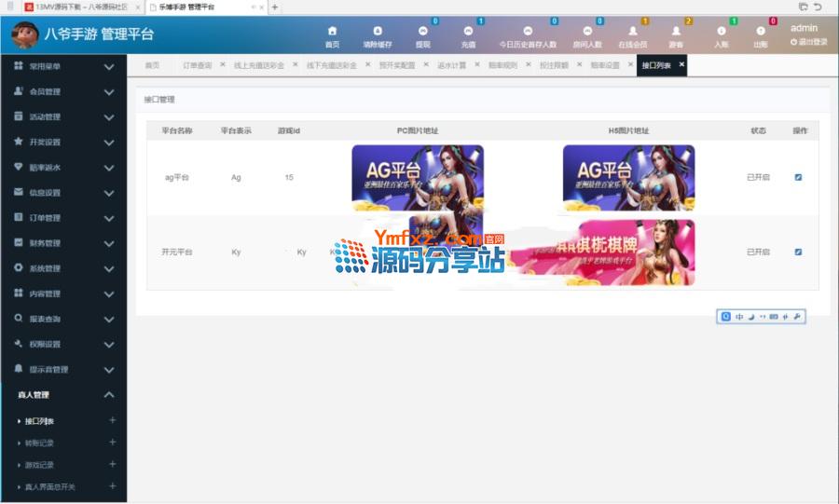The height and width of the screenshot is (504, 839).
Task: Click the AG平台 PC image thumbnail
Action: (417, 177)
